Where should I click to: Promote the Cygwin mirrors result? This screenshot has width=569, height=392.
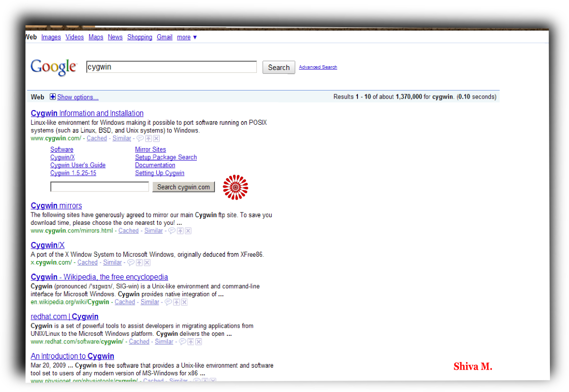point(180,231)
